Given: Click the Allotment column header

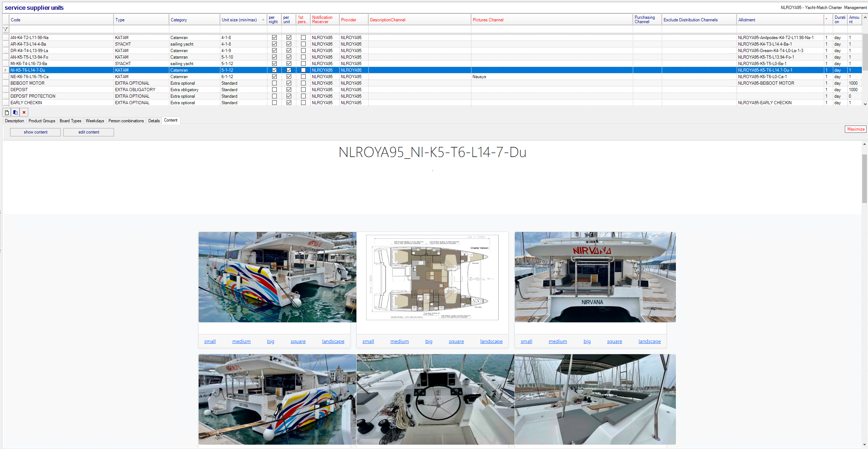Looking at the screenshot, I should [747, 20].
